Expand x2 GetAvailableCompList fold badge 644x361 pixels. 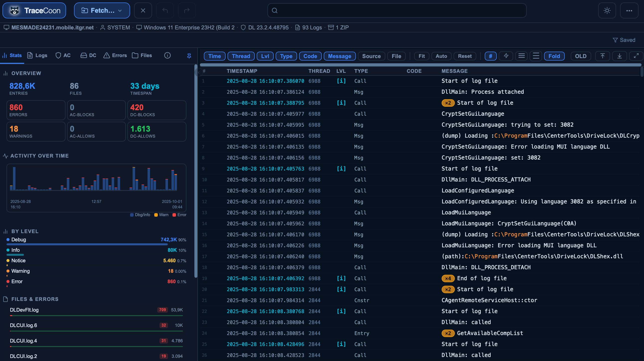(x=448, y=333)
